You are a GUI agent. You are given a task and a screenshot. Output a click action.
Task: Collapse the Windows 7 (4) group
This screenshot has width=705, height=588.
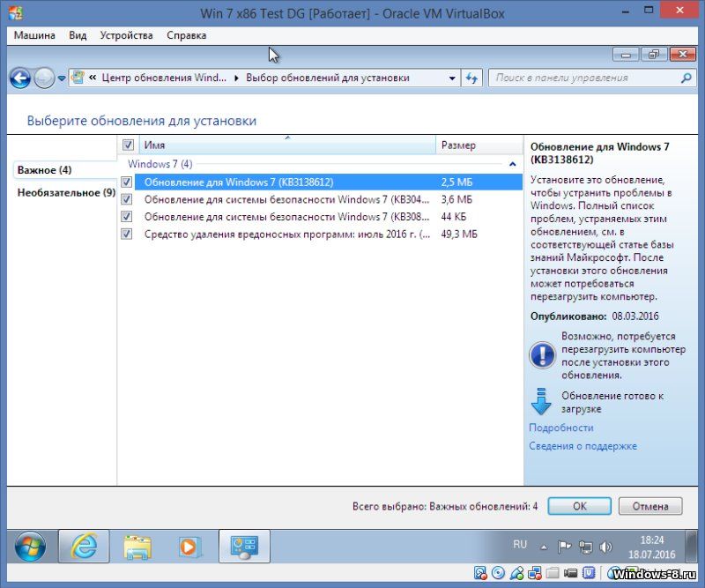click(513, 164)
